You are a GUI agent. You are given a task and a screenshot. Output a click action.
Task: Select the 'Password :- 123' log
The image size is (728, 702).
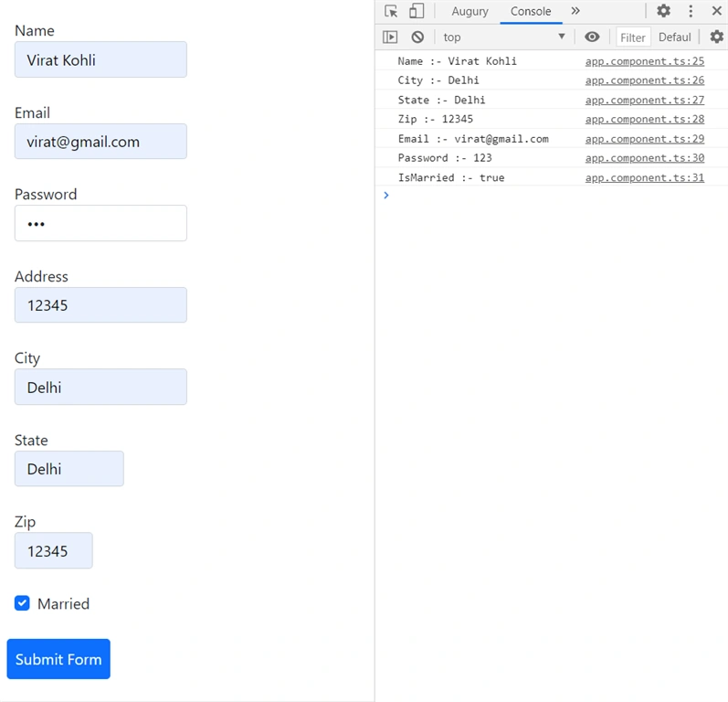click(444, 158)
